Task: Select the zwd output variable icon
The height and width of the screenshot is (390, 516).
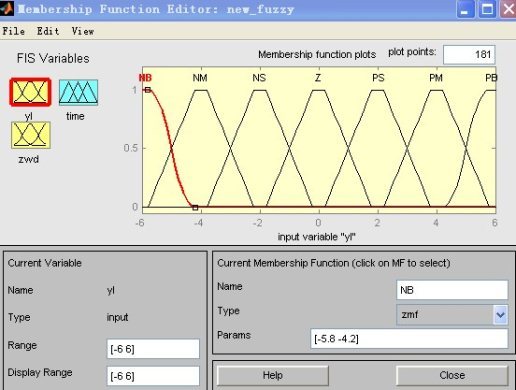Action: coord(31,135)
